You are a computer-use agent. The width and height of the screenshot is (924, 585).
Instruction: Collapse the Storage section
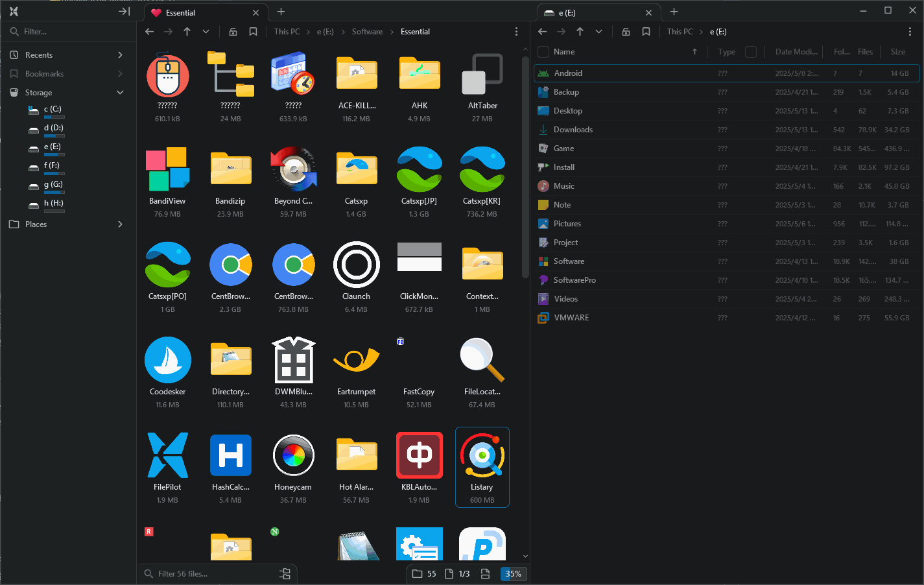click(x=121, y=93)
